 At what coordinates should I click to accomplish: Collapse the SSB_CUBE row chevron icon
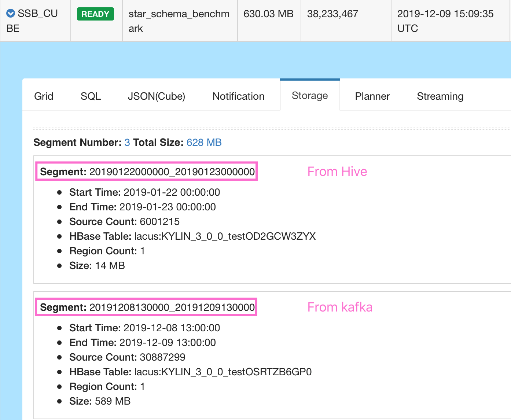pyautogui.click(x=11, y=14)
